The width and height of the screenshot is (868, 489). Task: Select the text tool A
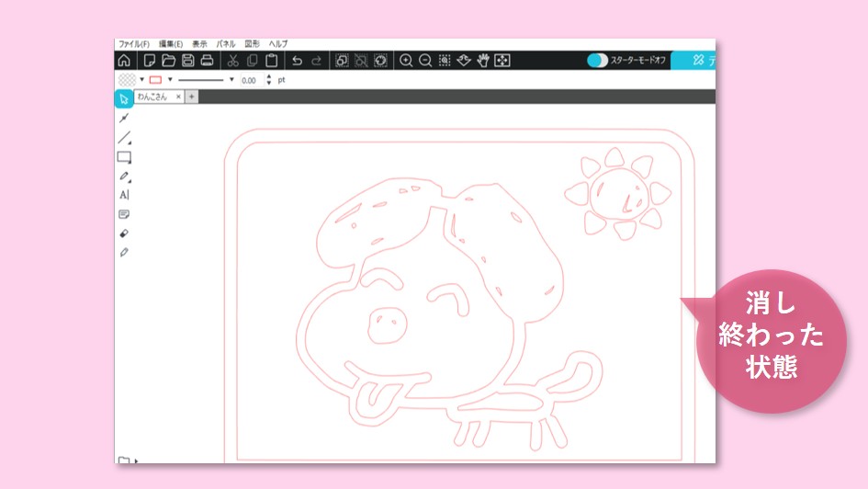tap(125, 195)
